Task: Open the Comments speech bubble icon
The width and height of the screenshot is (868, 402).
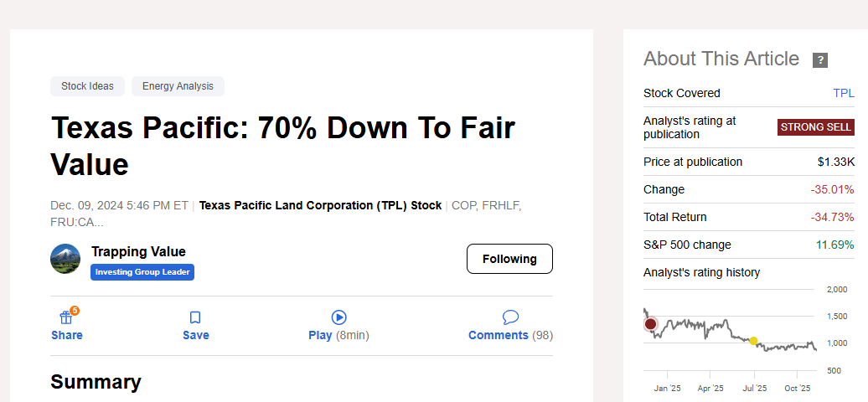Action: click(510, 317)
